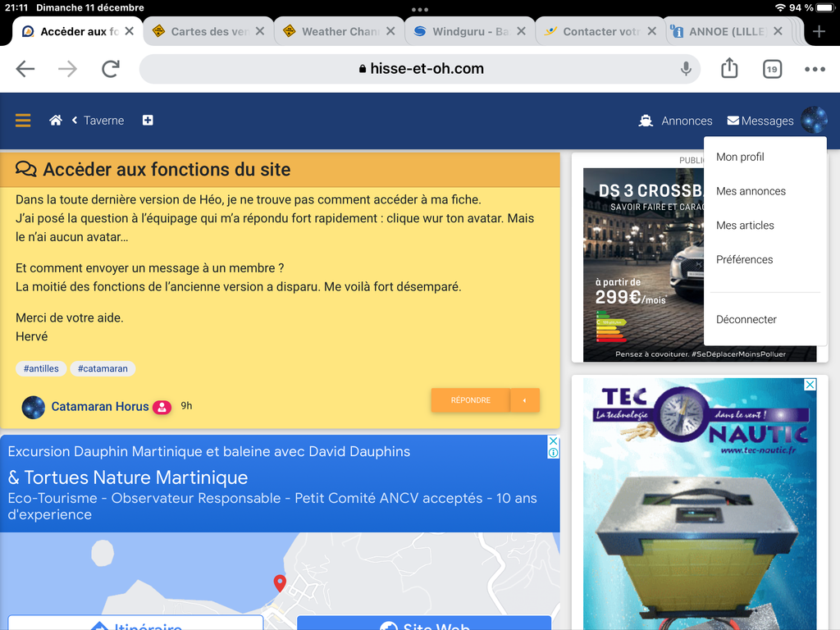Open browser three-dot more menu
Image resolution: width=840 pixels, height=630 pixels.
(x=815, y=69)
